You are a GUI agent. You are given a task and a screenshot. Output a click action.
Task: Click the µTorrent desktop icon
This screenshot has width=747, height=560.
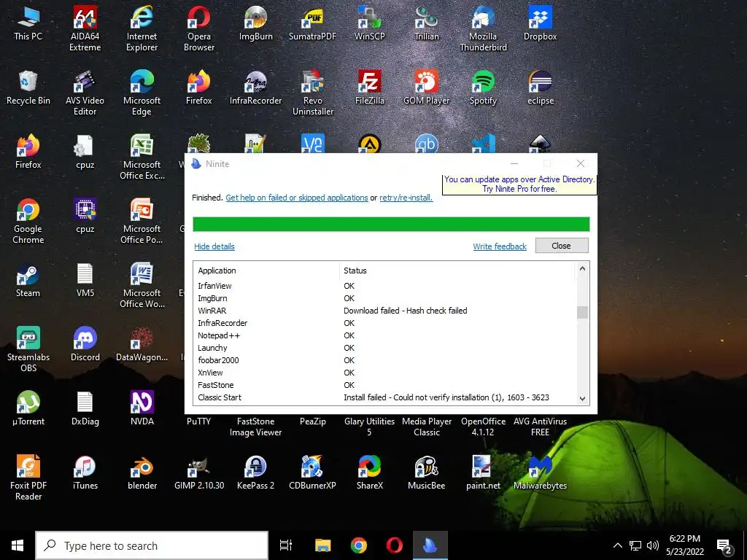click(x=28, y=408)
